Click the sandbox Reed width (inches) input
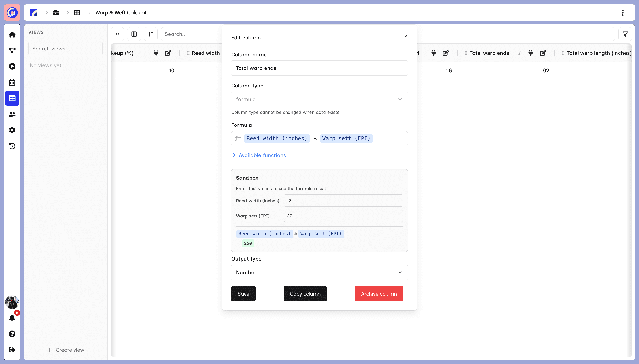This screenshot has width=639, height=364. [343, 201]
